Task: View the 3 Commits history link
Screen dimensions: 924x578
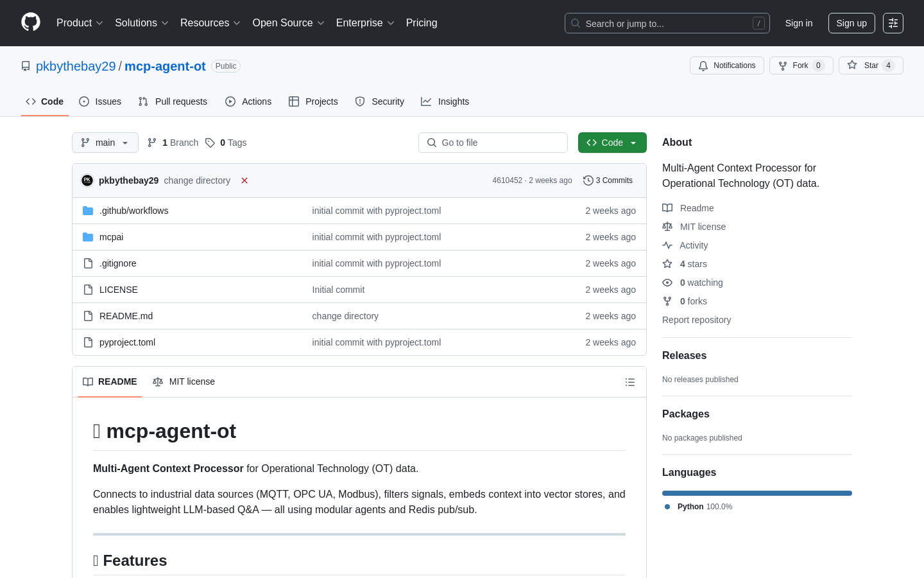Action: click(x=608, y=180)
